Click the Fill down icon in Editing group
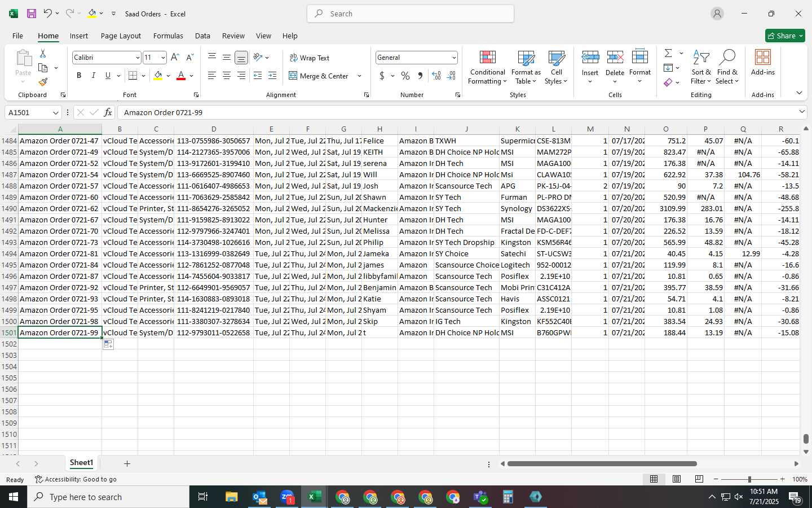 click(x=668, y=68)
